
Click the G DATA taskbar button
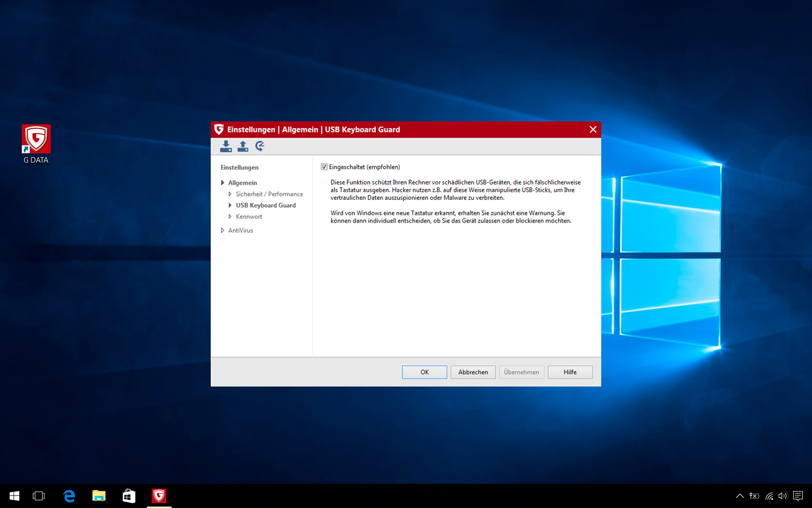point(159,496)
